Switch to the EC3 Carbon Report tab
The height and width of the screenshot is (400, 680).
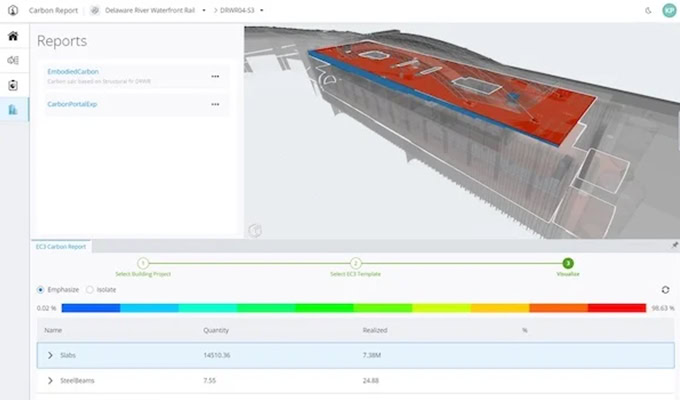pyautogui.click(x=61, y=246)
